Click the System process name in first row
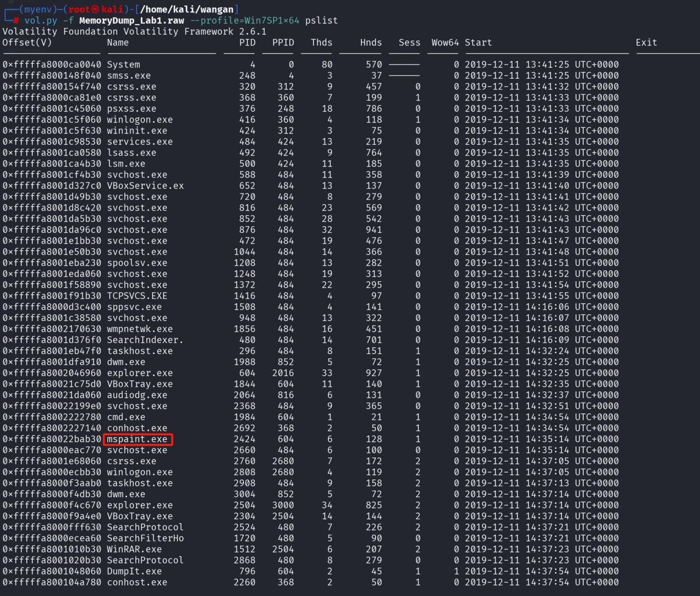 pyautogui.click(x=123, y=65)
